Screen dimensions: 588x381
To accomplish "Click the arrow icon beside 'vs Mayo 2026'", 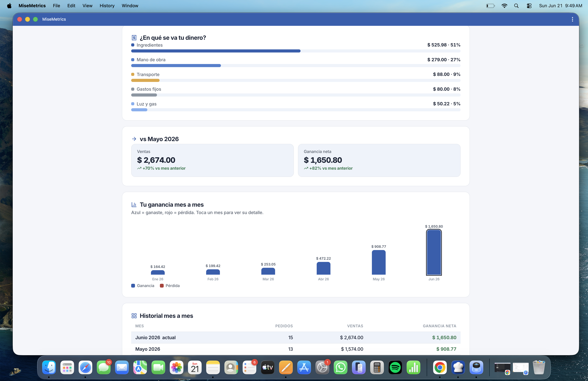I will point(134,139).
